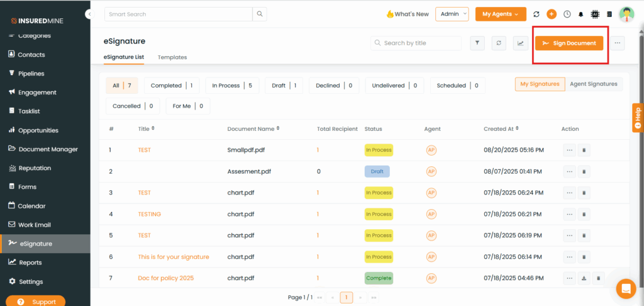Viewport: 644px width, 306px height.
Task: Open the calculator icon in top bar
Action: pos(609,14)
